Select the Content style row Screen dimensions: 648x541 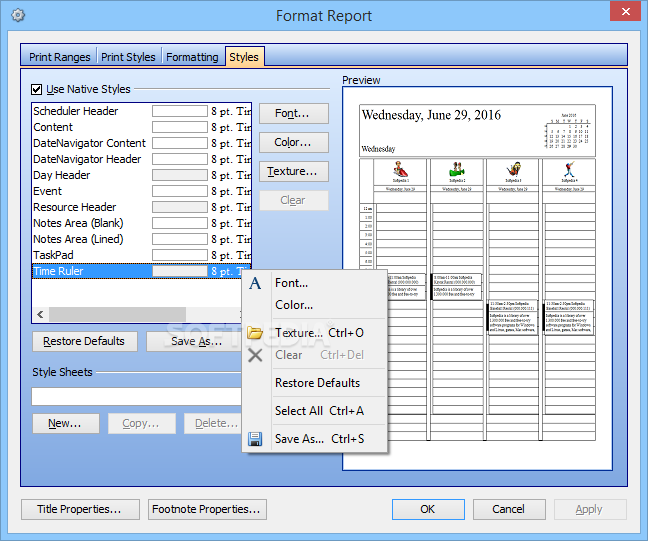tap(141, 127)
